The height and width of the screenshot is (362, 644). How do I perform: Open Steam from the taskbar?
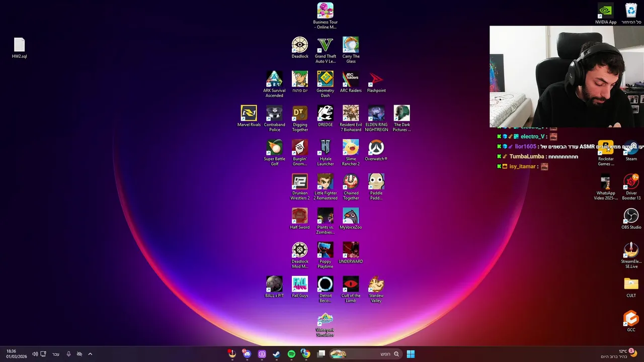click(276, 354)
